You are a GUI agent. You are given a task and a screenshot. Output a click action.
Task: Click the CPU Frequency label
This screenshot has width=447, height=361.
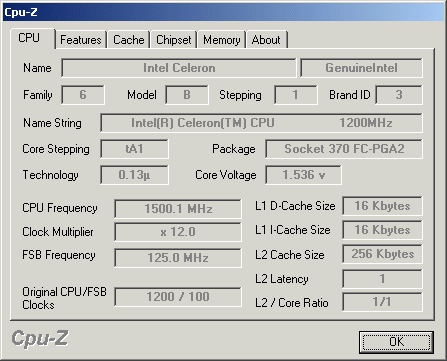60,208
